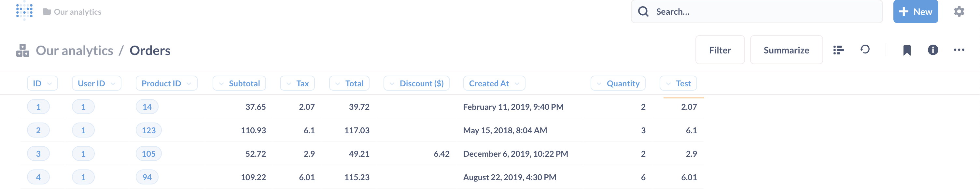Viewport: 980px width, 189px height.
Task: Click the New button
Action: pyautogui.click(x=915, y=11)
